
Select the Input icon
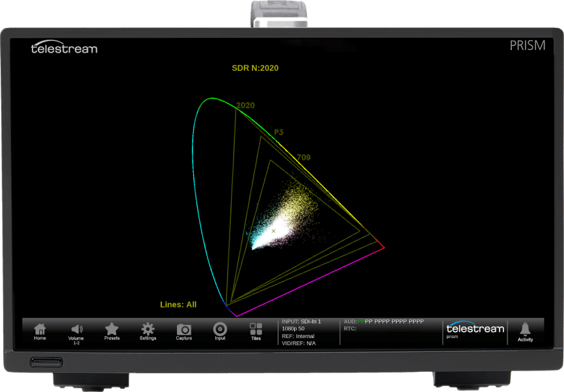(x=220, y=332)
